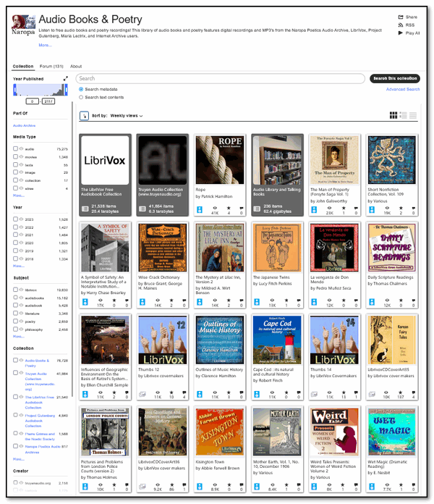Switch to compact list view
The image size is (434, 504).
click(413, 115)
